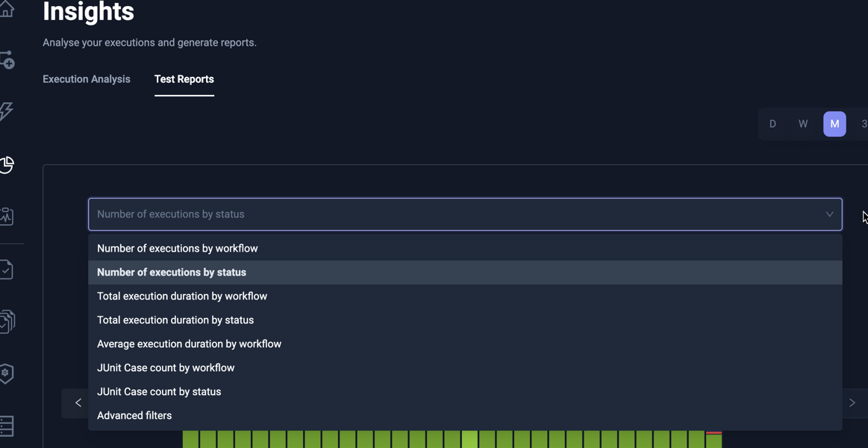The height and width of the screenshot is (448, 868).
Task: Select the M month range button
Action: (x=834, y=124)
